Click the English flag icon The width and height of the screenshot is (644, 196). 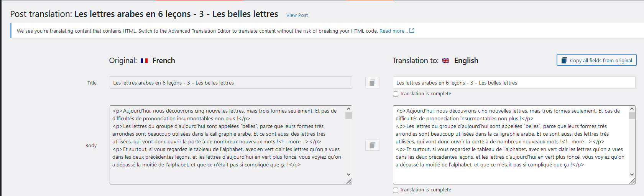(x=446, y=61)
